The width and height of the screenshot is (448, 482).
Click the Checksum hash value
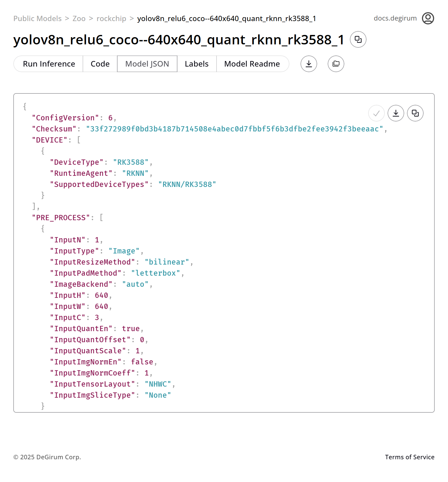[235, 129]
